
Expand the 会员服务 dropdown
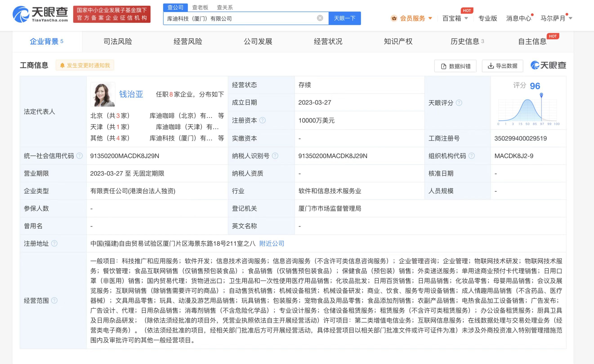[430, 18]
